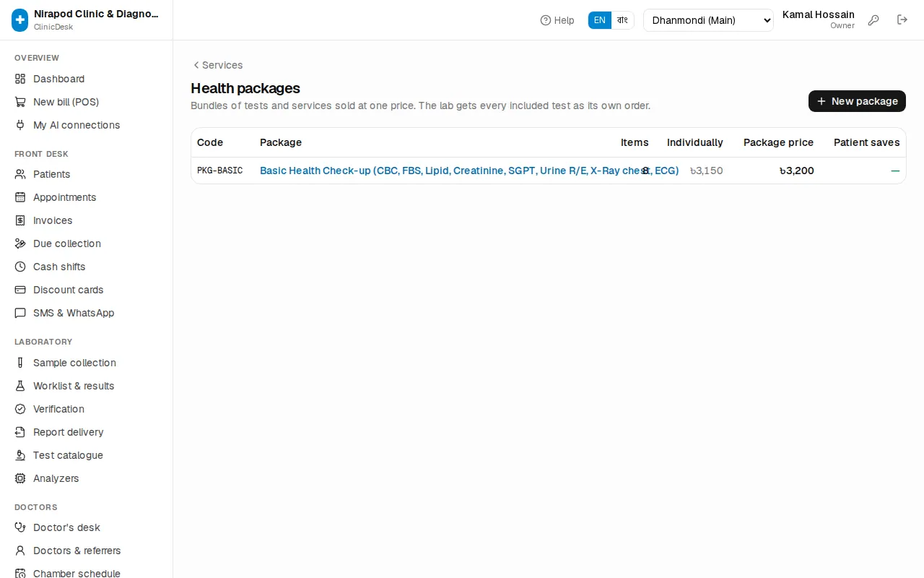Click the Package price column header
This screenshot has width=924, height=578.
coord(778,142)
